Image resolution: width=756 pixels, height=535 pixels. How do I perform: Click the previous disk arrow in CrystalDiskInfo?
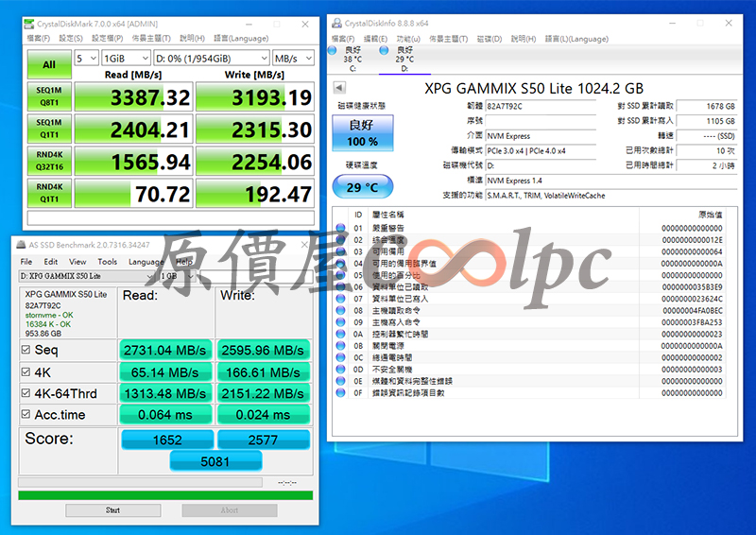[x=339, y=87]
